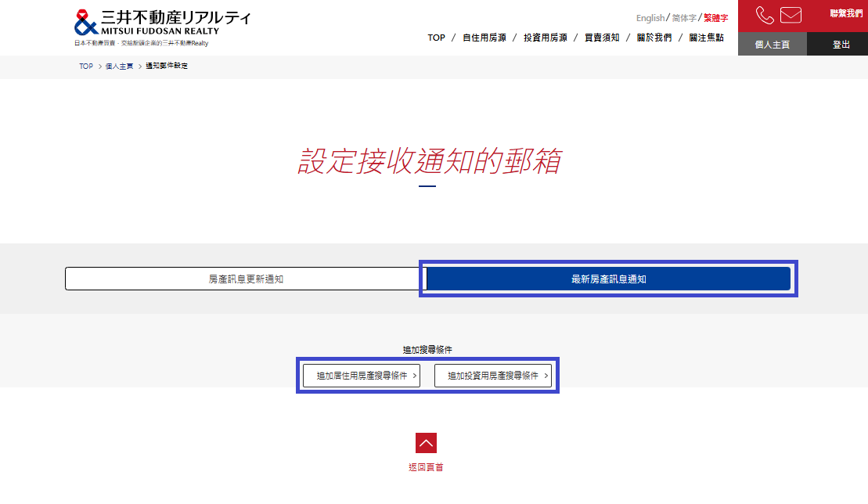Open 自住用房源 in navigation
This screenshot has height=504, width=868.
(484, 38)
